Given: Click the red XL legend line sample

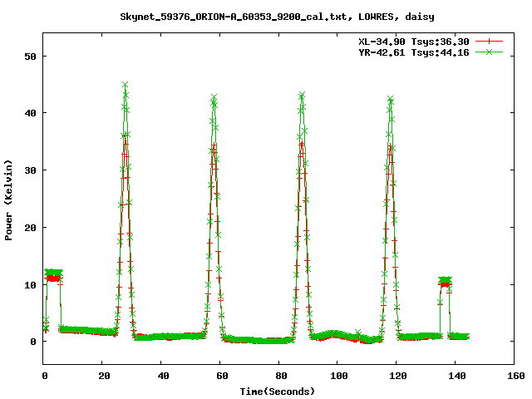Looking at the screenshot, I should (489, 42).
